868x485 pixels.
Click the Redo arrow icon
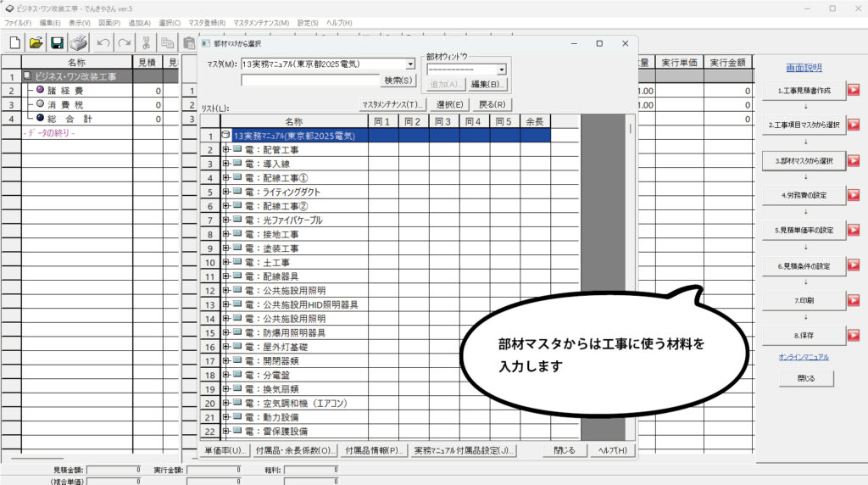coord(125,42)
